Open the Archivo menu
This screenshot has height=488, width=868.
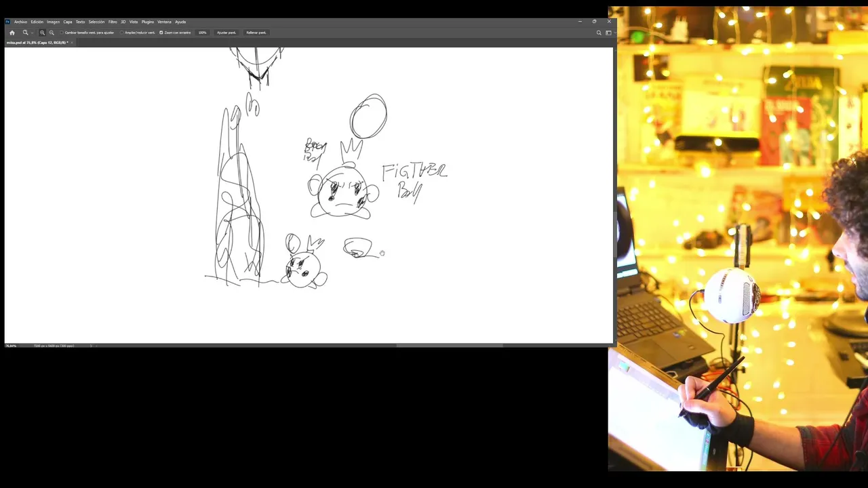[x=20, y=22]
